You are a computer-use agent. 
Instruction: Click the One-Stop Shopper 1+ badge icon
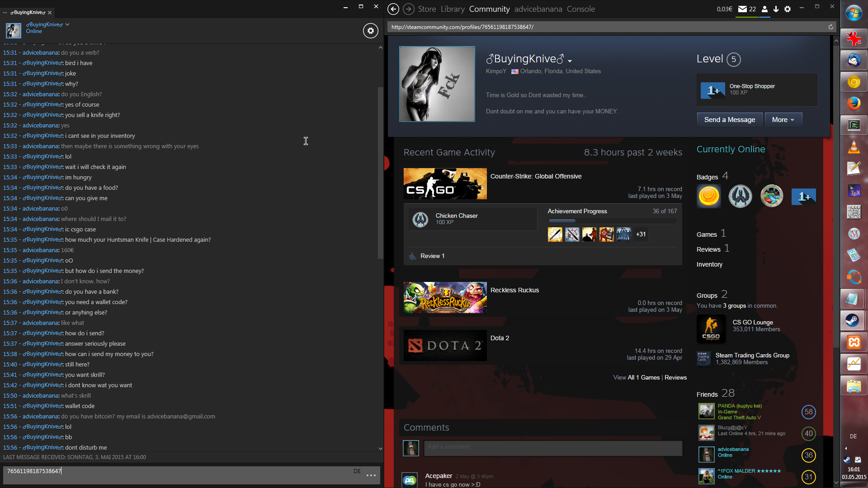[x=713, y=90]
